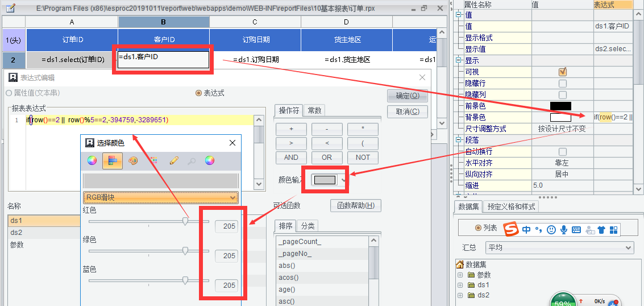The height and width of the screenshot is (306, 644).
Task: Toggle the Chinese/English mode '中' icon
Action: [526, 230]
